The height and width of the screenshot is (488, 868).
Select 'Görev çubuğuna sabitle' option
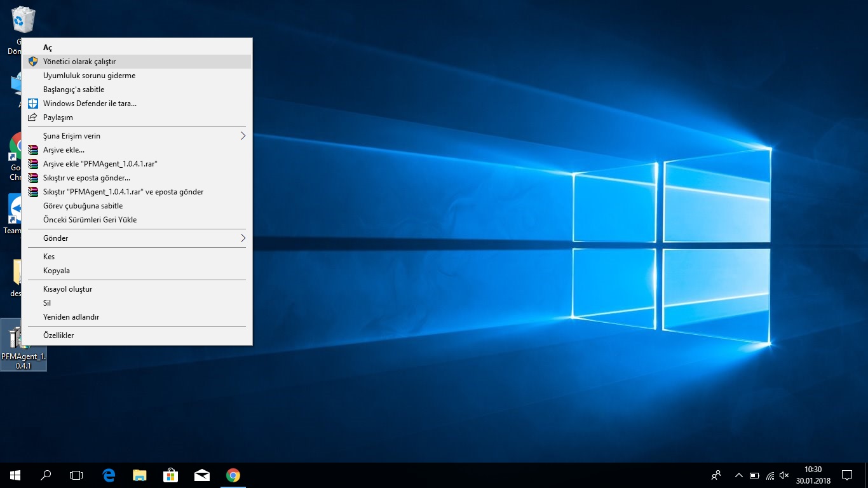(137, 206)
